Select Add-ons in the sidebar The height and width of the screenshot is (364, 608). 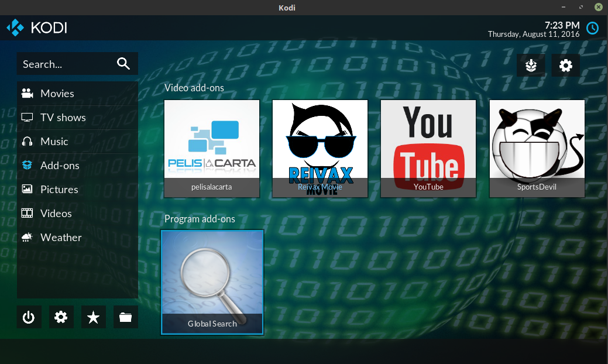click(x=78, y=166)
